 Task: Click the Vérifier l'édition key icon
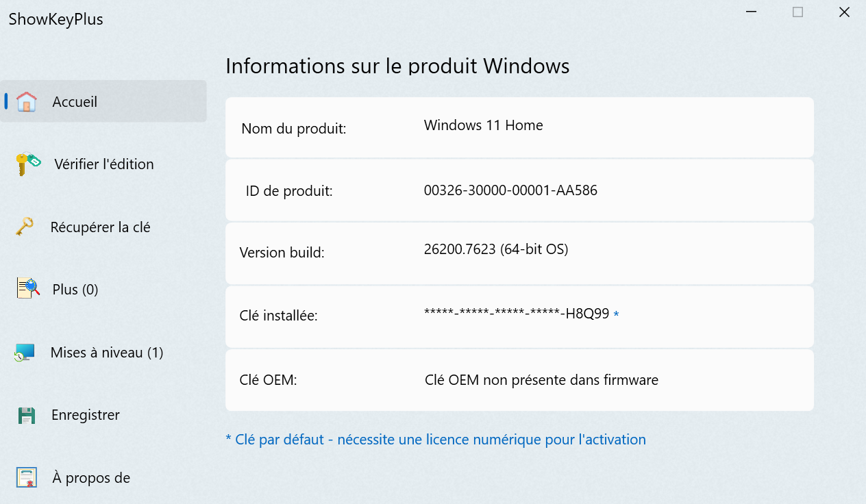point(27,164)
